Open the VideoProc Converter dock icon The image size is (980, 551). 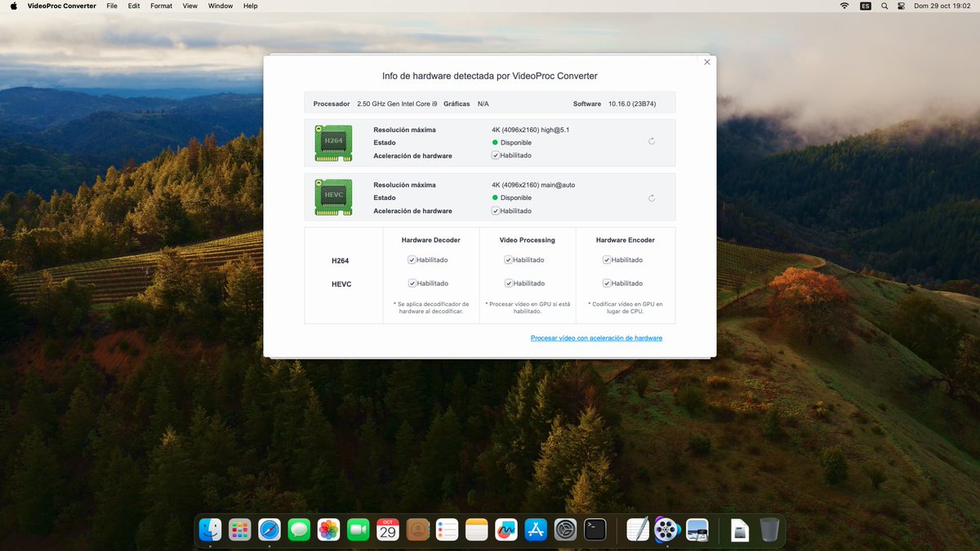point(667,530)
